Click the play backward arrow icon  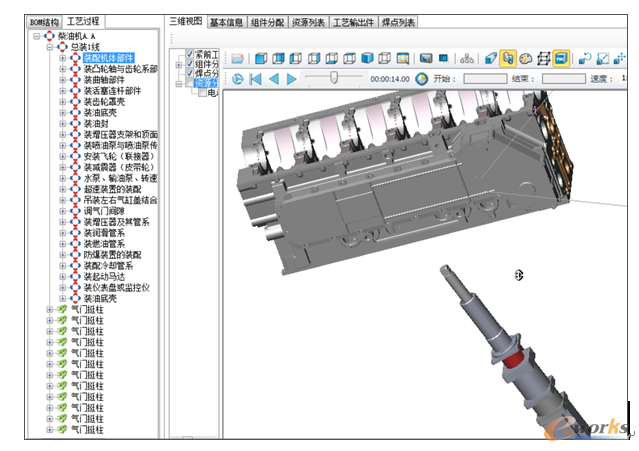coord(274,79)
